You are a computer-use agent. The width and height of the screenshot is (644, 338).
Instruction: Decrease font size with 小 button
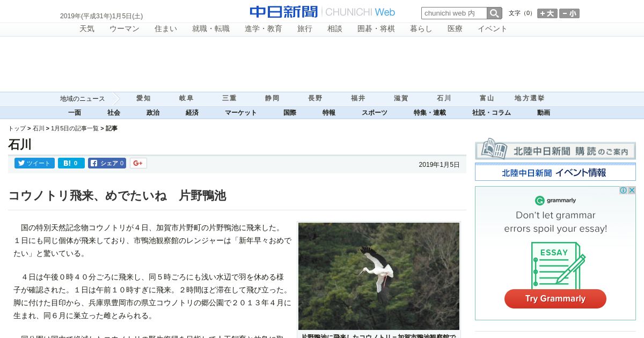click(x=569, y=13)
